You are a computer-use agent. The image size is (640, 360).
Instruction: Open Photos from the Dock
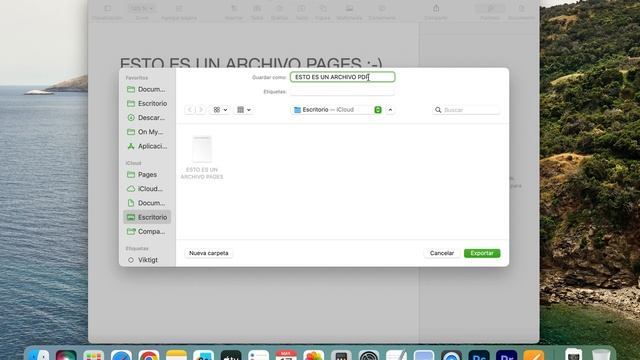313,355
